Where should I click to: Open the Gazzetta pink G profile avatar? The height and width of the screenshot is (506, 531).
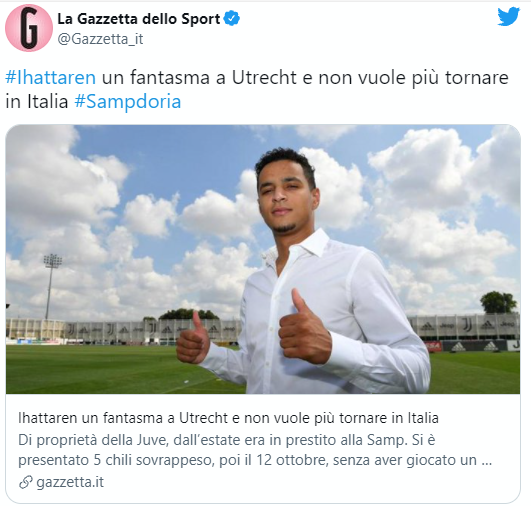pyautogui.click(x=29, y=28)
